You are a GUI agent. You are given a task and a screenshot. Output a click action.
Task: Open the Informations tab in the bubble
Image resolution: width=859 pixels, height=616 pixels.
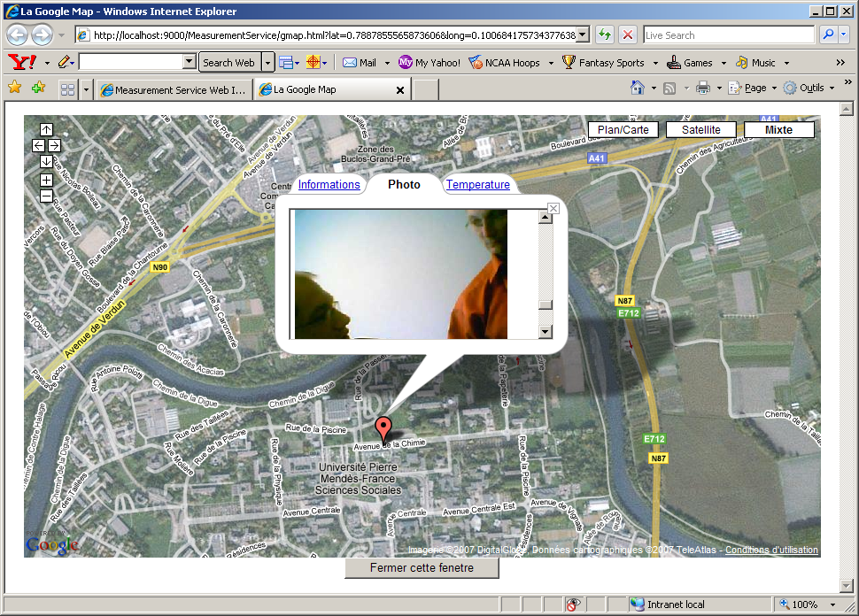point(329,184)
